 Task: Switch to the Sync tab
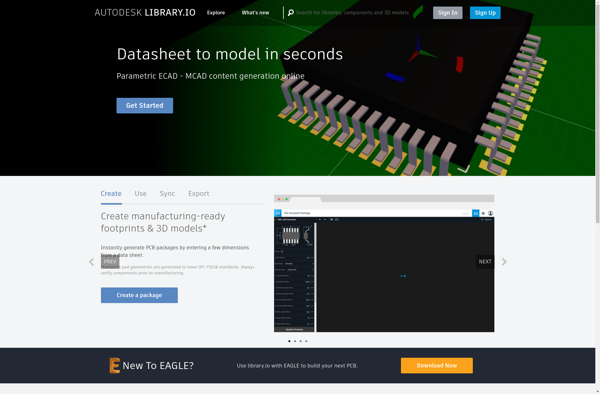point(167,194)
